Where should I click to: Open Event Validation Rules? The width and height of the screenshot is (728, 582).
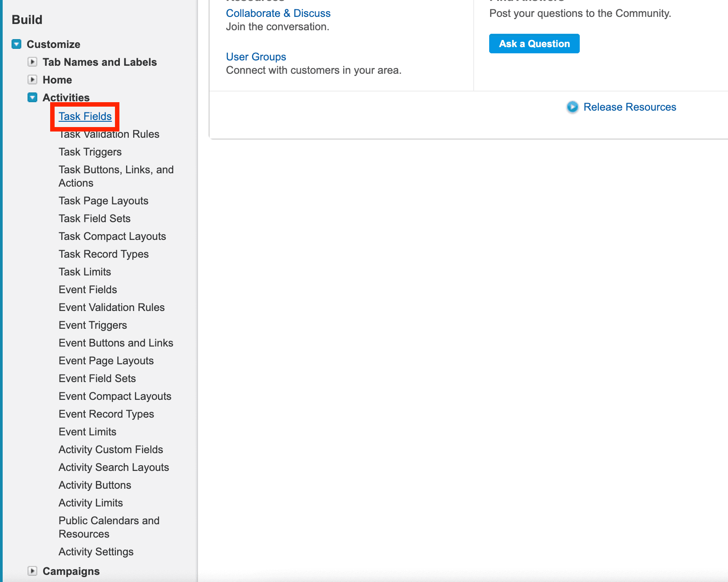[x=111, y=307]
